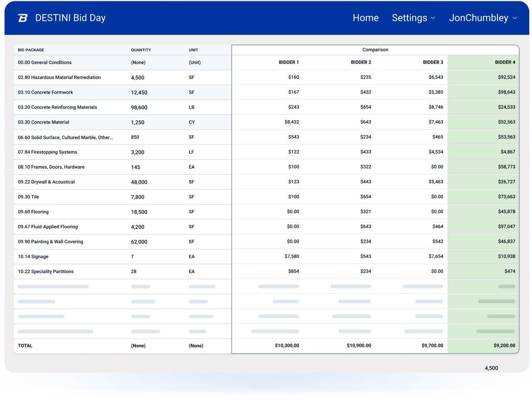Click quantity 1,250 for Concrete Material

138,122
